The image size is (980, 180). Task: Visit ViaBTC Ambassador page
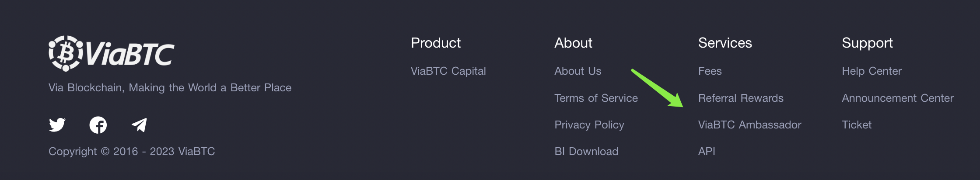click(x=749, y=125)
